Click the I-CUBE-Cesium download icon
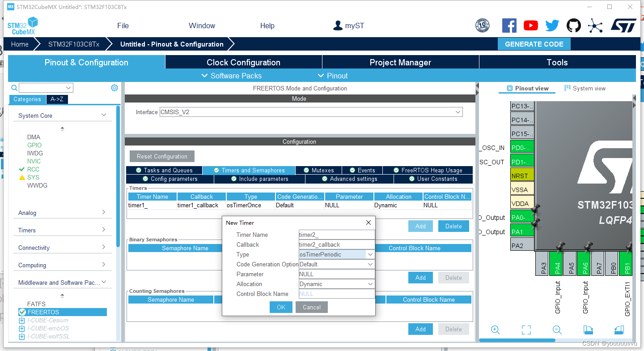Screen dimensions: 644x351 click(22, 320)
